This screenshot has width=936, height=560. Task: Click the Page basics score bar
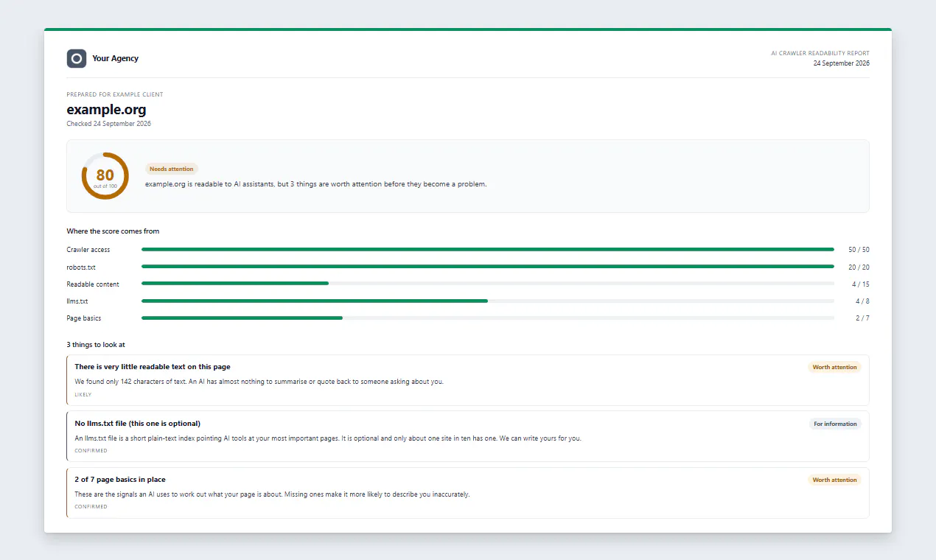(x=488, y=318)
